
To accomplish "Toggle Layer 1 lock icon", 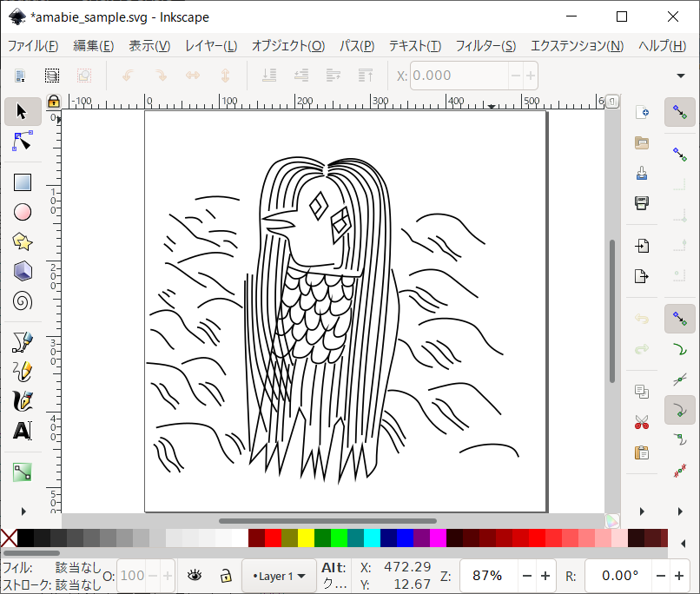I will [227, 576].
